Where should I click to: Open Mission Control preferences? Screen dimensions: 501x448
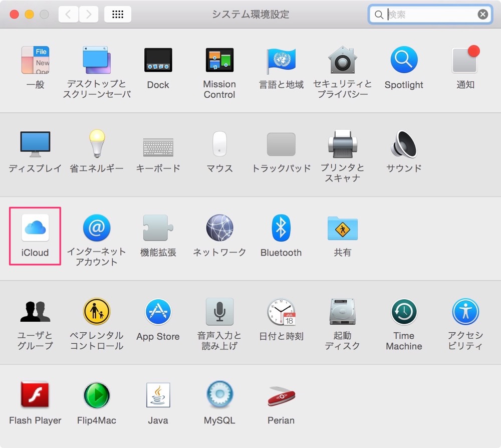pos(219,60)
